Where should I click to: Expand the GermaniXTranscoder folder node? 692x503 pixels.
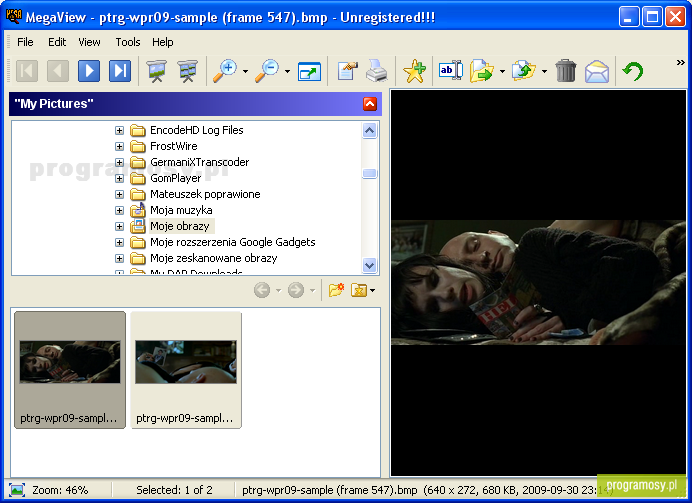(x=119, y=162)
